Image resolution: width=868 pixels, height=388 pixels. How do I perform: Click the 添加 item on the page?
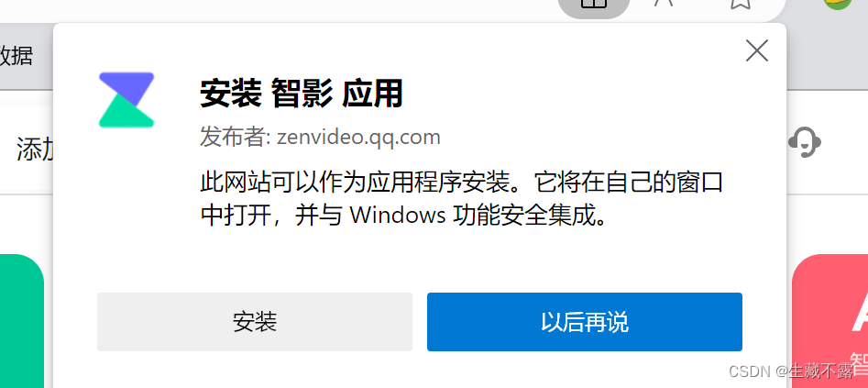click(x=35, y=150)
